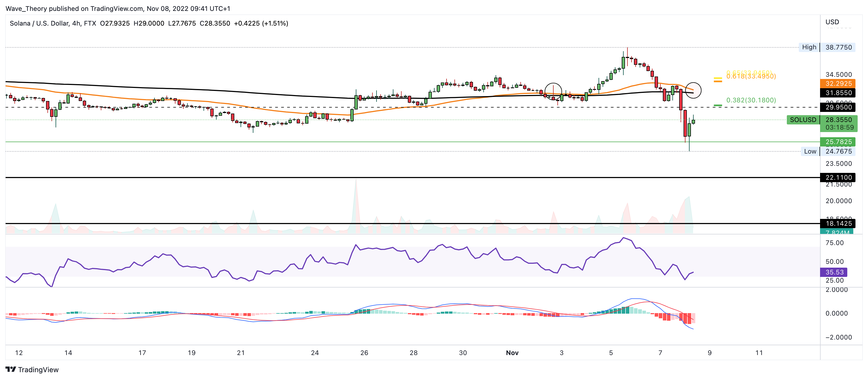The width and height of the screenshot is (868, 379).
Task: Click the black 31.8550 moving average tag
Action: pos(838,93)
